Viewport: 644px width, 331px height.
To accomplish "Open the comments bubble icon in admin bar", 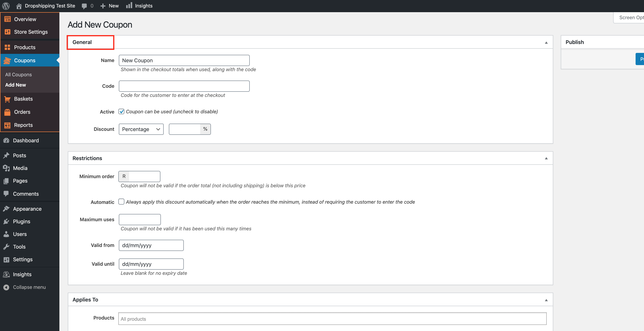I will coord(84,6).
